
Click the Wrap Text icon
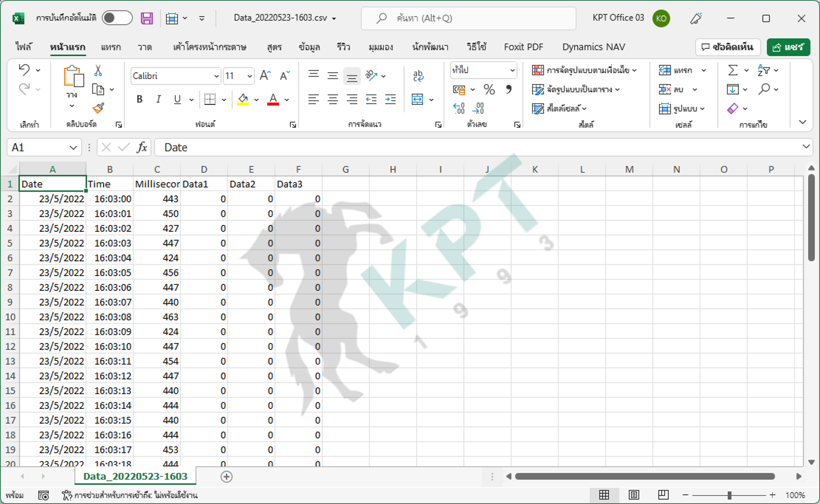(418, 76)
